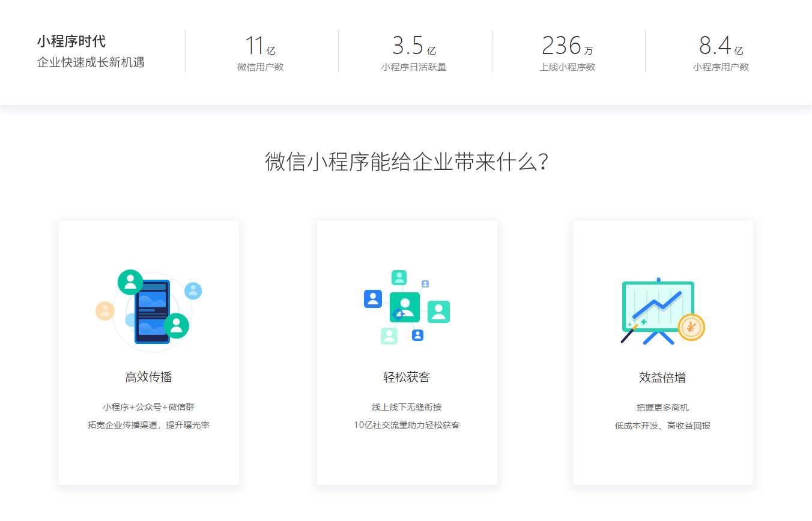The width and height of the screenshot is (812, 521).
Task: Click the magic wand icon beside the chart
Action: click(629, 333)
